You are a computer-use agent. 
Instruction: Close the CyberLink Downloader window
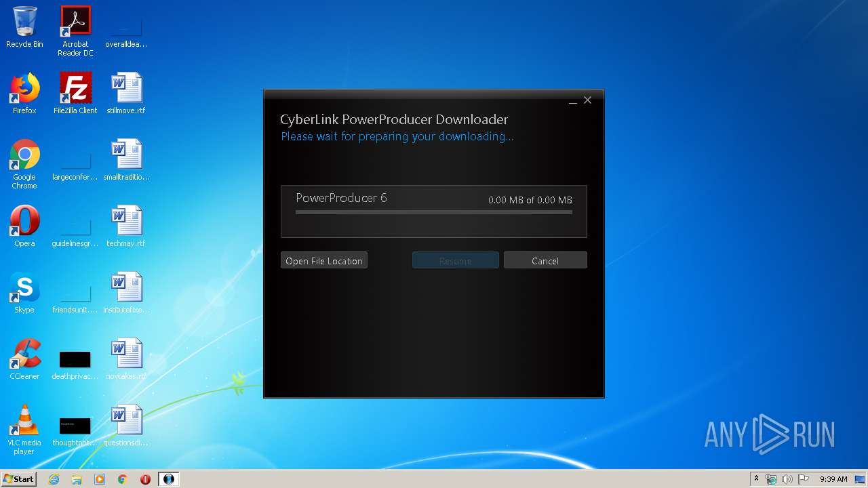(x=587, y=100)
